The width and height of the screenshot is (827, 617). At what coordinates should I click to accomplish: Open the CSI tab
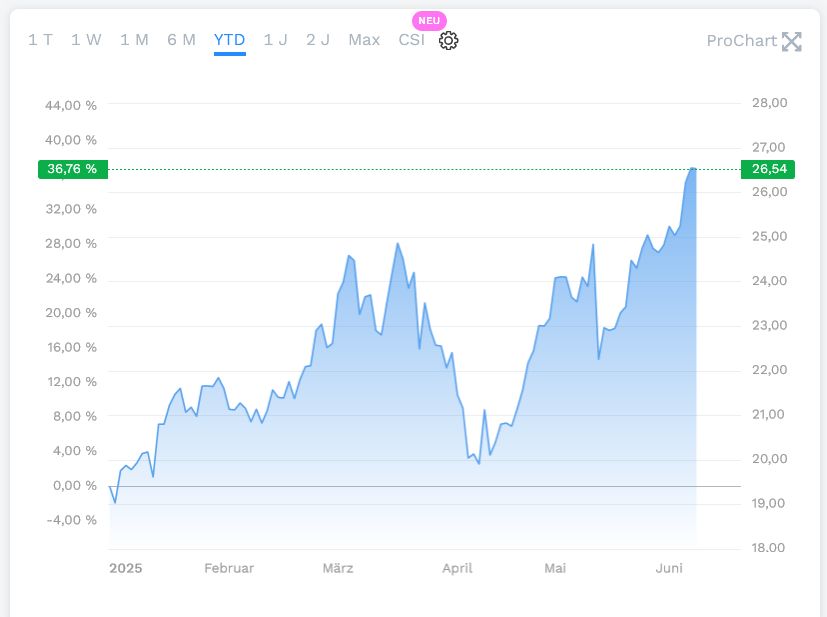point(411,40)
